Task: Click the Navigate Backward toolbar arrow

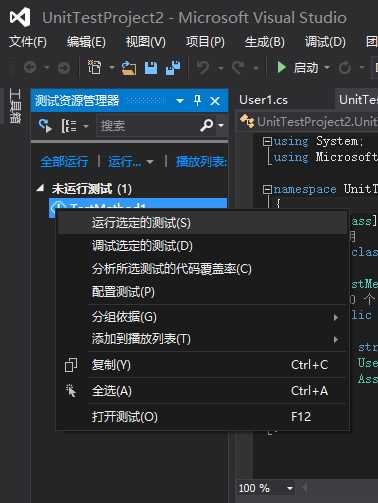Action: (30, 68)
